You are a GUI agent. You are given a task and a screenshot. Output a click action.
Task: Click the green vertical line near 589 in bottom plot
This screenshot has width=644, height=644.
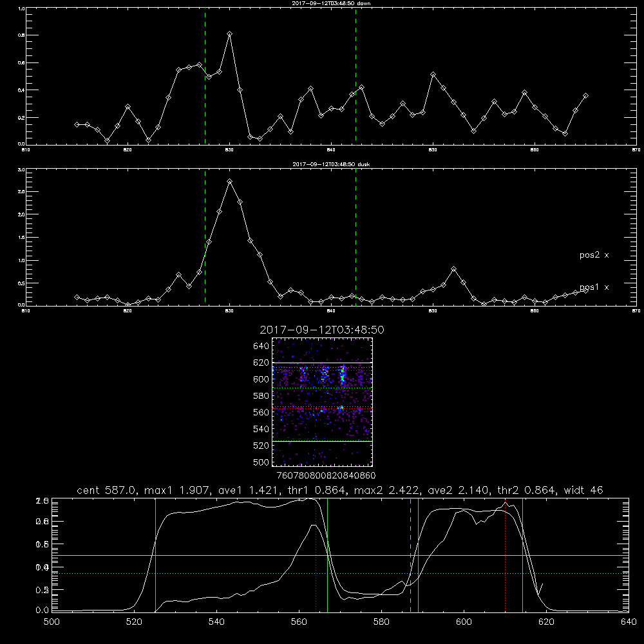click(x=418, y=555)
